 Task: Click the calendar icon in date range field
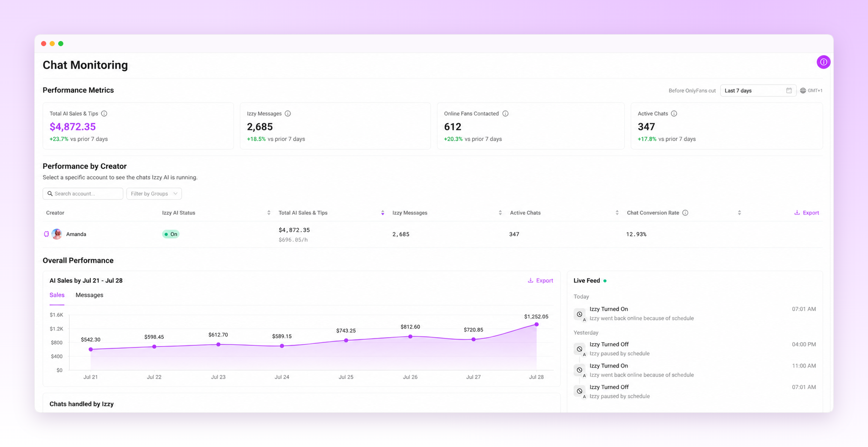(x=788, y=91)
